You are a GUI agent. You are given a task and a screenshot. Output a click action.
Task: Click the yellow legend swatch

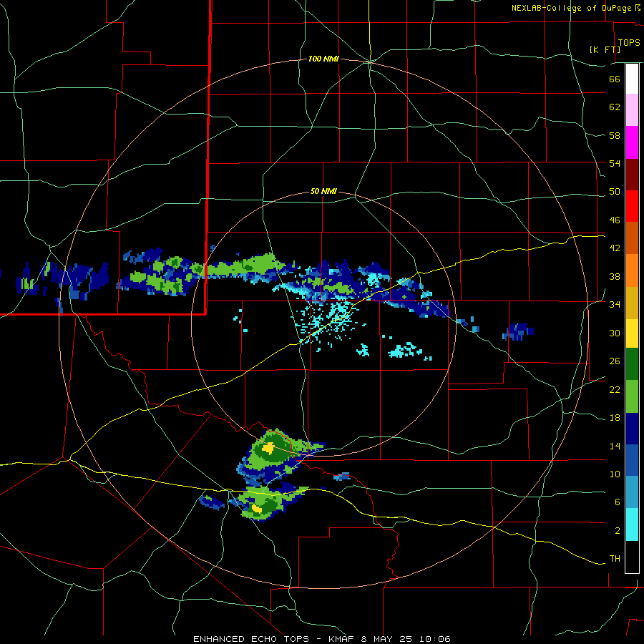point(632,333)
